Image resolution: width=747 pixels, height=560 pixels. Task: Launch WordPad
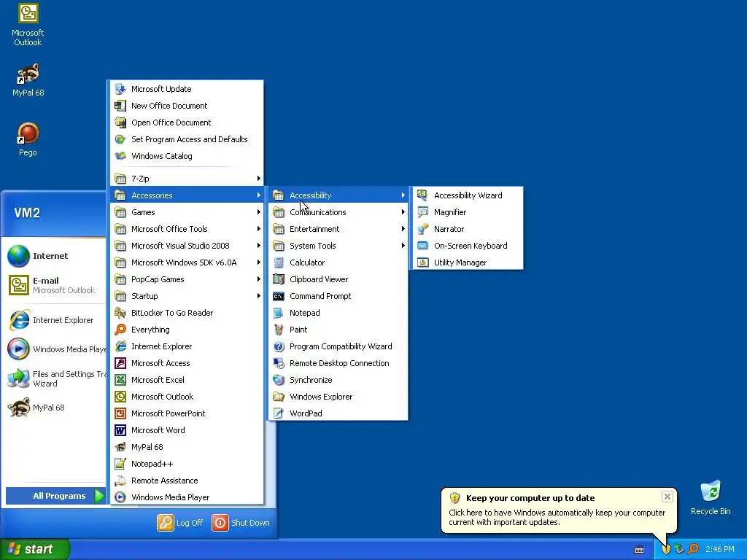click(338, 413)
